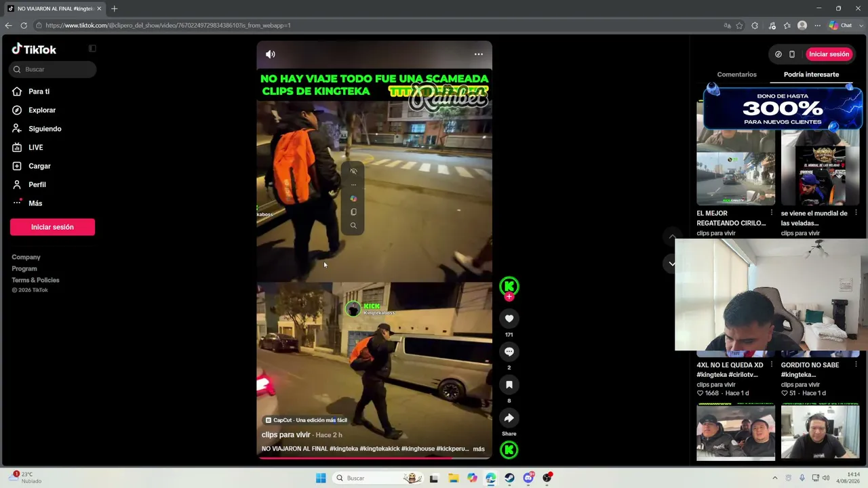Image resolution: width=868 pixels, height=488 pixels.
Task: Hide the floating toolbar with the eye-slash icon
Action: 353,171
